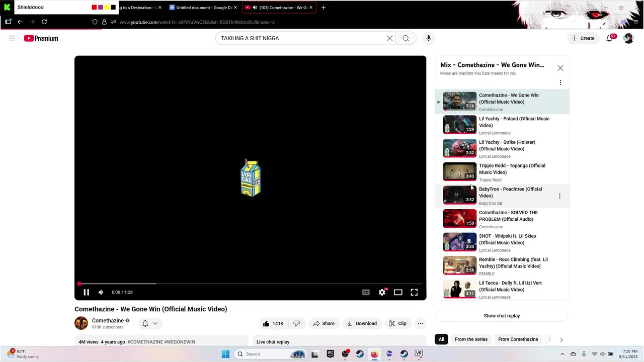Download the video
Viewport: 644px width, 362px height.
click(362, 324)
